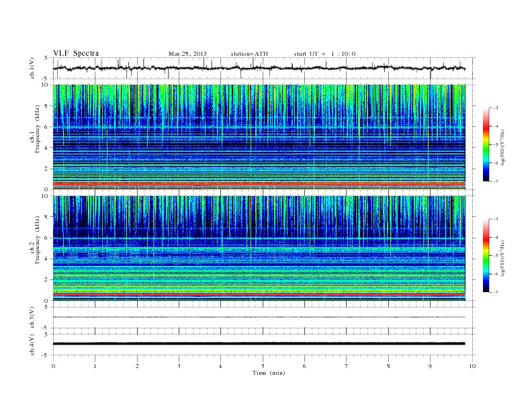Click the '-6' label on ch.2 color bar
Image resolution: width=532 pixels, height=411 pixels.
(x=496, y=273)
